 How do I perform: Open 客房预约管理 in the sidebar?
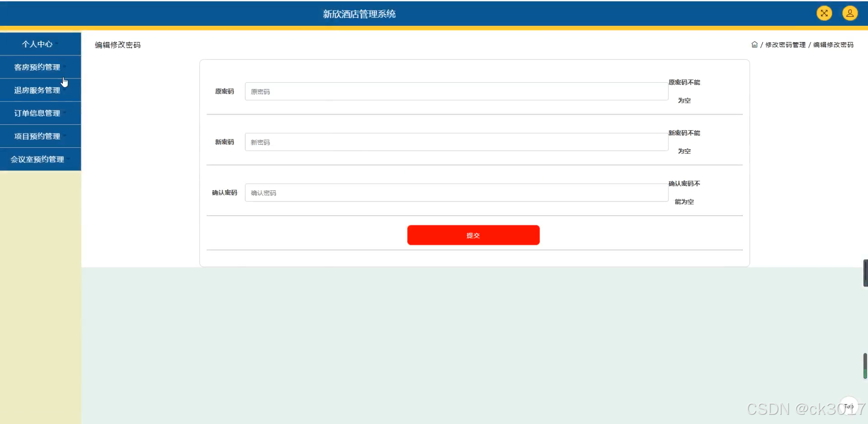tap(41, 67)
